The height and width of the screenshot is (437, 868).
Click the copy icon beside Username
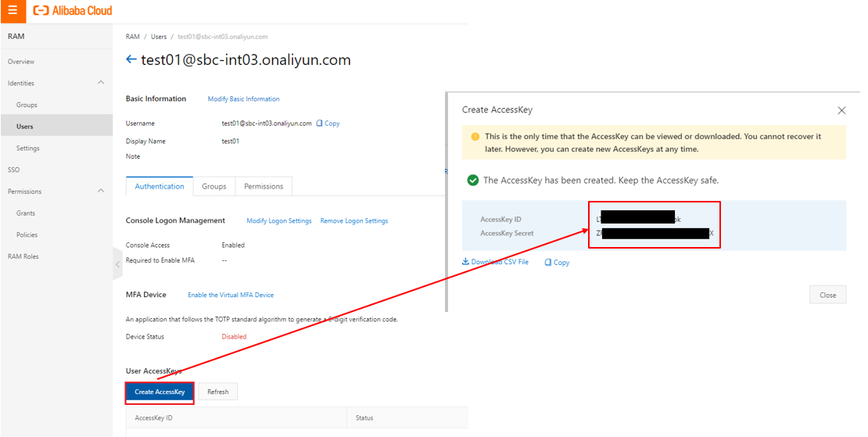319,124
